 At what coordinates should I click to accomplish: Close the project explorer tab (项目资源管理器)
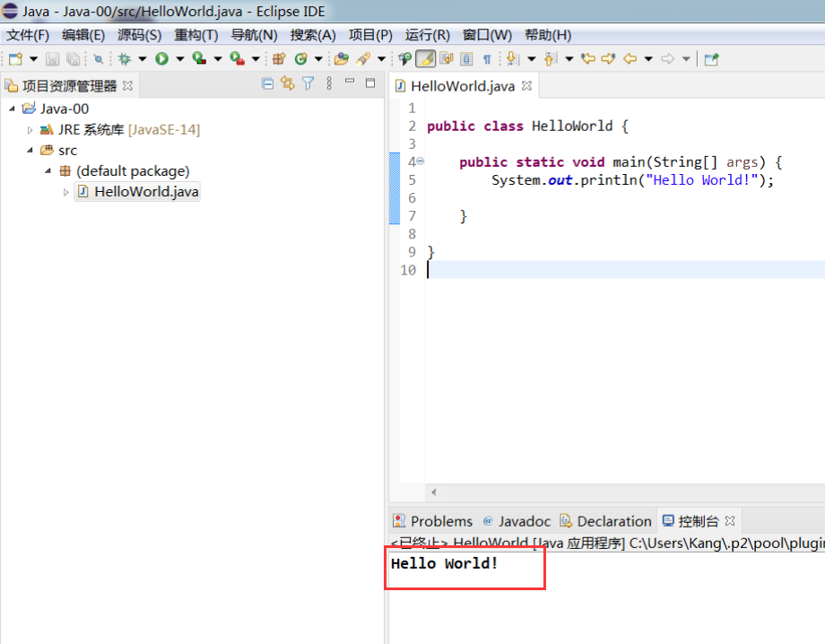point(128,86)
